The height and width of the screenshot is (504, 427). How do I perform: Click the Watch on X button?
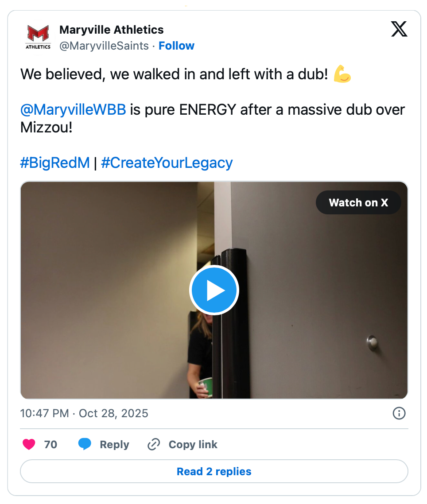pos(358,203)
